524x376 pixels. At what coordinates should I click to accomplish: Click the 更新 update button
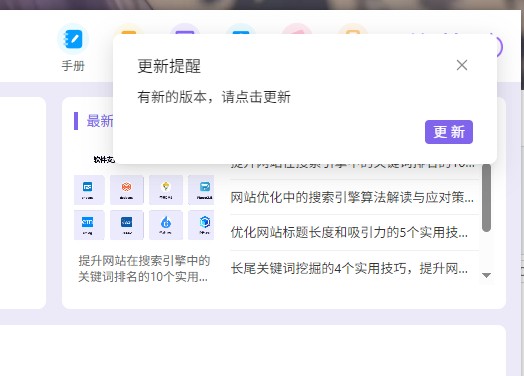coord(449,132)
